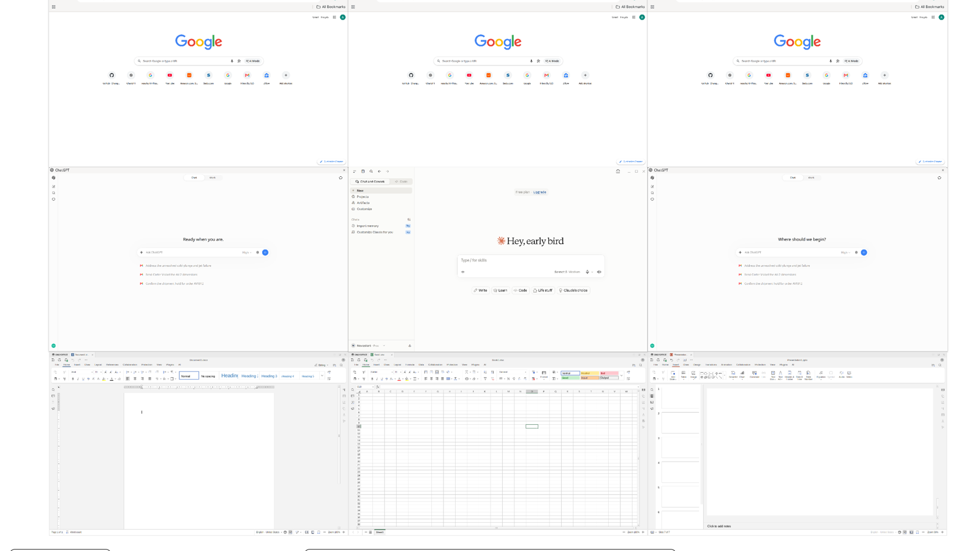Switch Claude to the Code mode toggle
The height and width of the screenshot is (551, 980).
(401, 181)
